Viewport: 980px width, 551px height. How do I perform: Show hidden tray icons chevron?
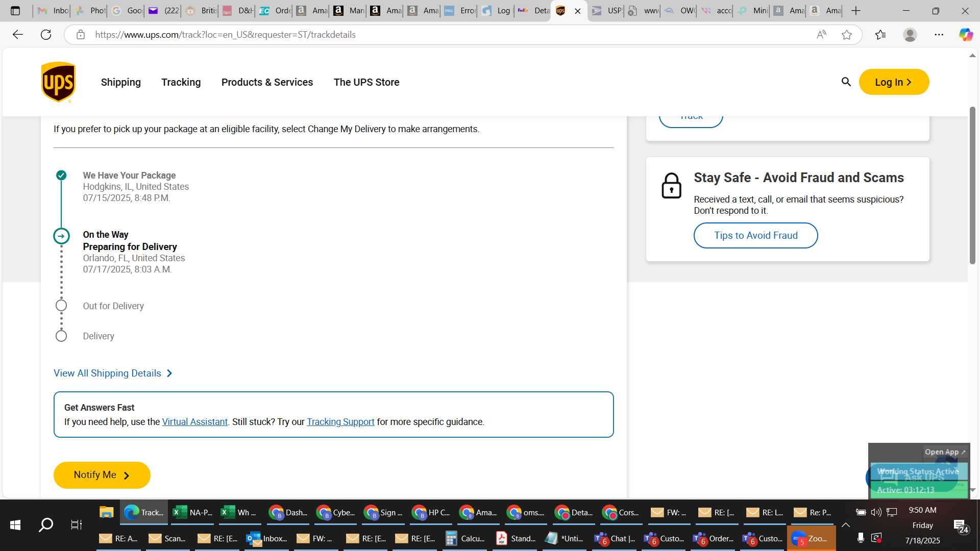point(846,525)
